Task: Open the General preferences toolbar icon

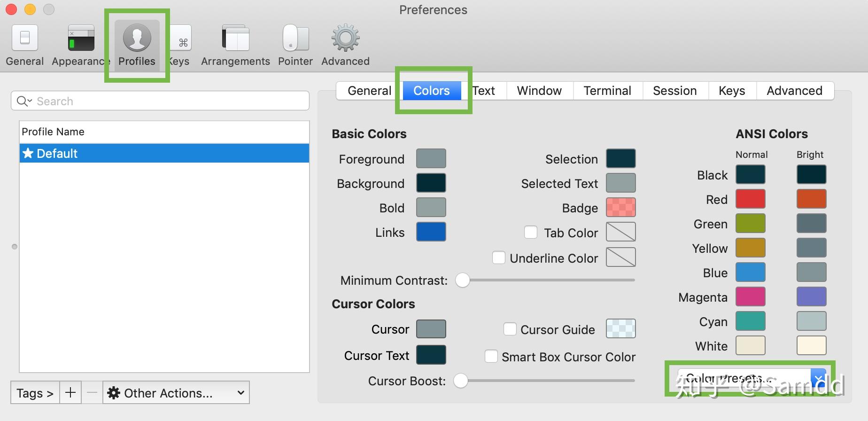Action: tap(24, 38)
